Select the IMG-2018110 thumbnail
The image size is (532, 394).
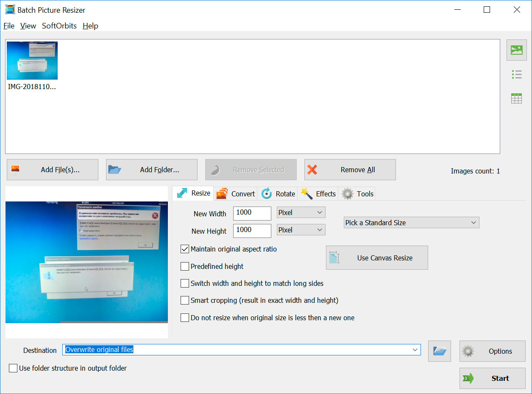(32, 60)
